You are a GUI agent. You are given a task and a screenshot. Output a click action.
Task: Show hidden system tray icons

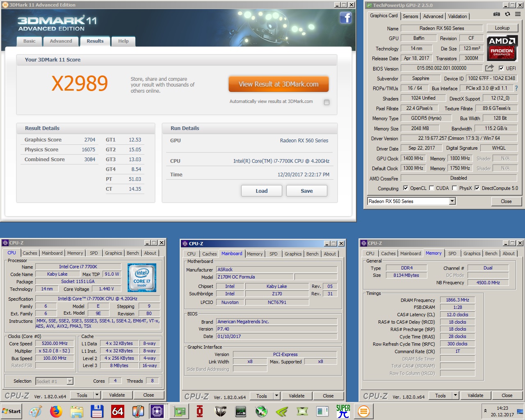(x=486, y=411)
